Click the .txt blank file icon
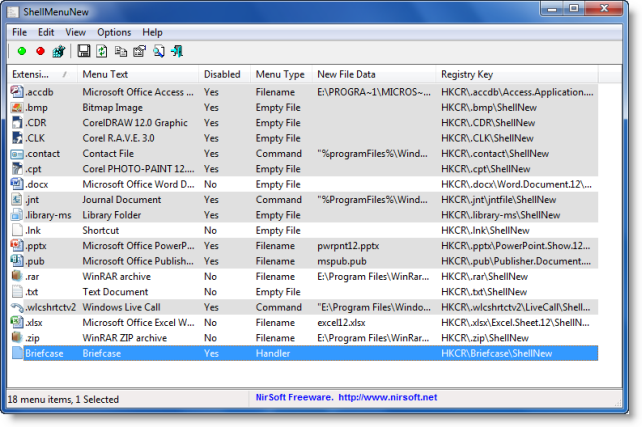Viewport: 642px width, 427px height. coord(17,291)
